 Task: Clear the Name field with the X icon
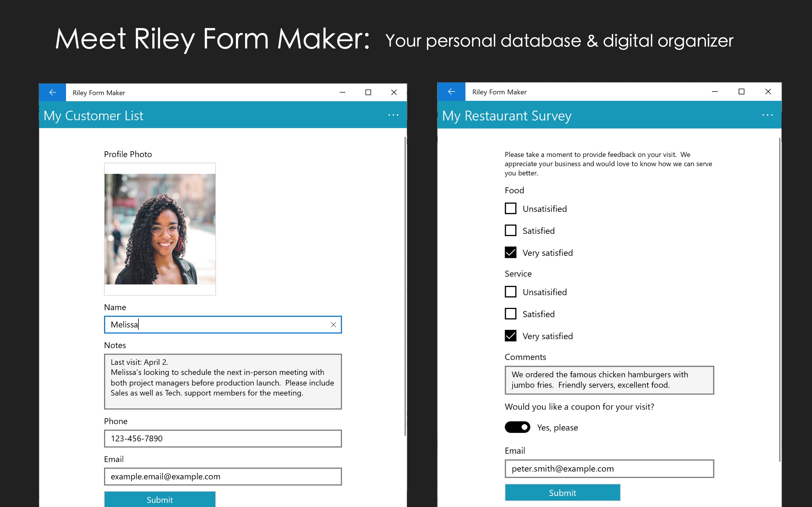pos(333,324)
